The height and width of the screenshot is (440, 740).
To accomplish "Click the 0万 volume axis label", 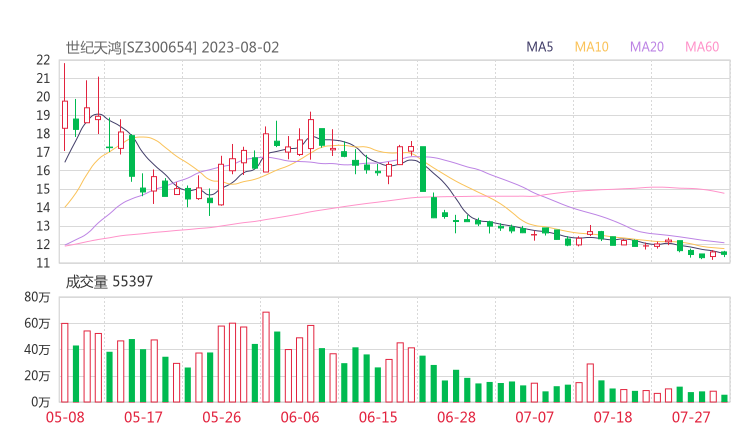I will click(x=41, y=402).
